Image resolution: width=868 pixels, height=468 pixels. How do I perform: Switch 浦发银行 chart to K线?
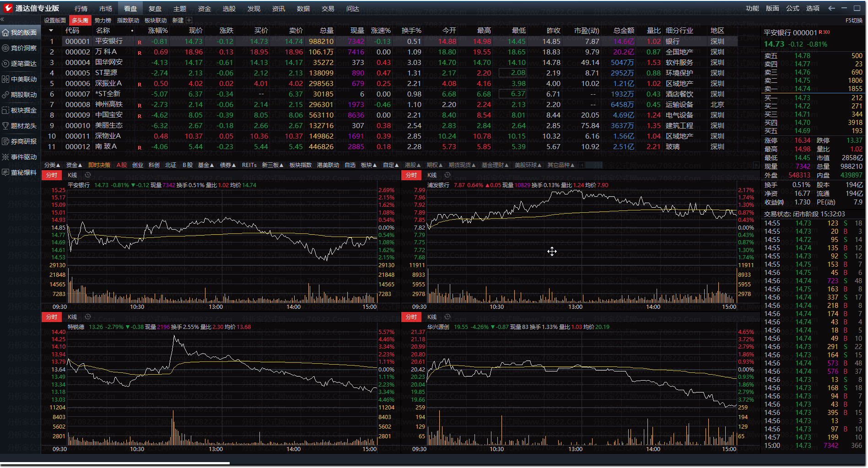[432, 175]
